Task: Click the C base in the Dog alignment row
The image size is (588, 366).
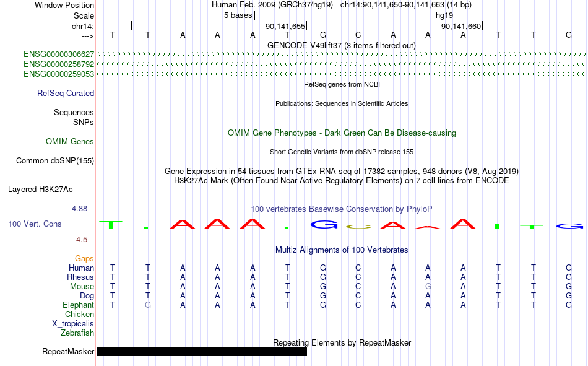Action: pos(358,296)
